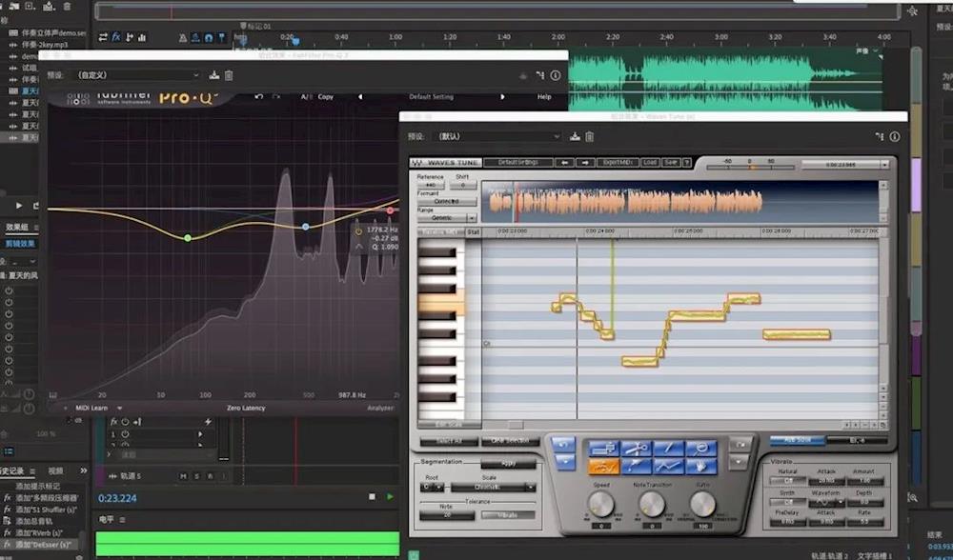Open MIDI Learn dropdown arrow in Pro-Q
This screenshot has width=953, height=560.
click(x=120, y=409)
